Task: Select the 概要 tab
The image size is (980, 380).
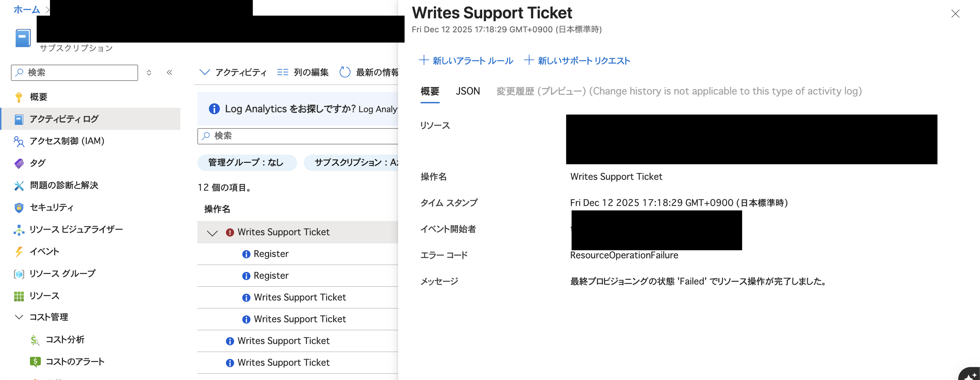Action: [x=430, y=91]
